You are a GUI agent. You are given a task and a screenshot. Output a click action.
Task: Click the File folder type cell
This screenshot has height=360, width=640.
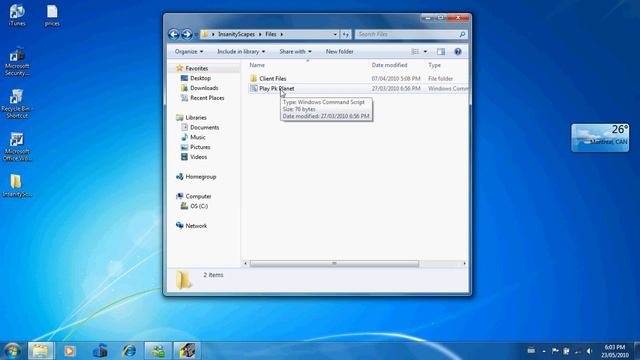440,78
